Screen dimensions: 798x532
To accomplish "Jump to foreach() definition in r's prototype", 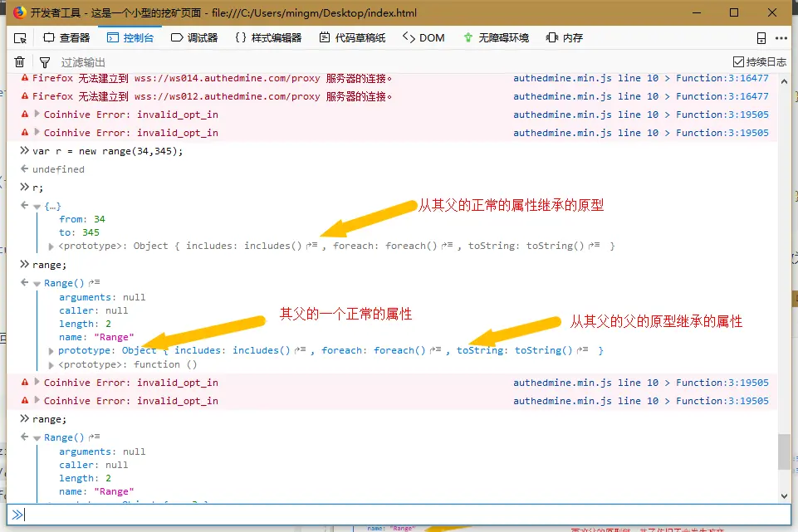I will [x=448, y=246].
